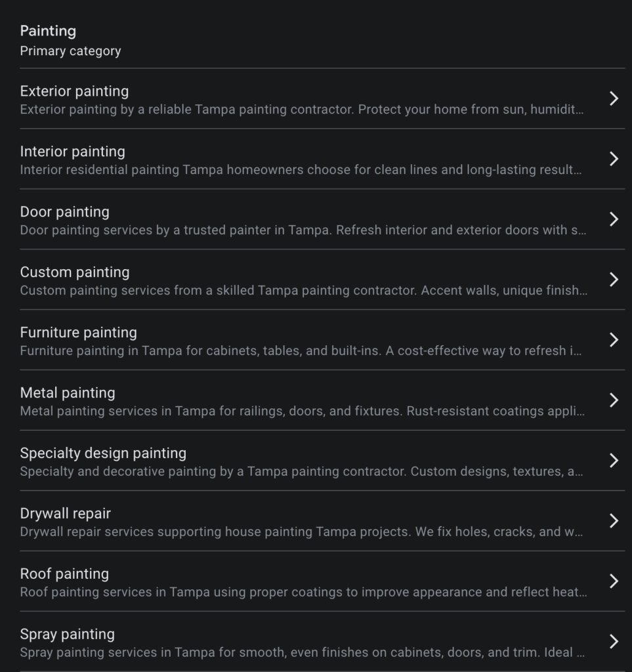
Task: Tap the Roof painting arrow icon
Action: pos(614,581)
